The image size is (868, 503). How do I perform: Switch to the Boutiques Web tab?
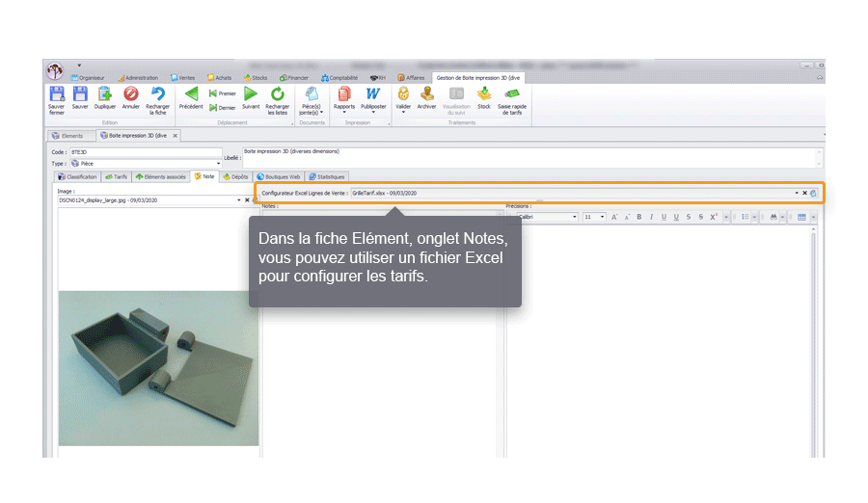point(279,177)
